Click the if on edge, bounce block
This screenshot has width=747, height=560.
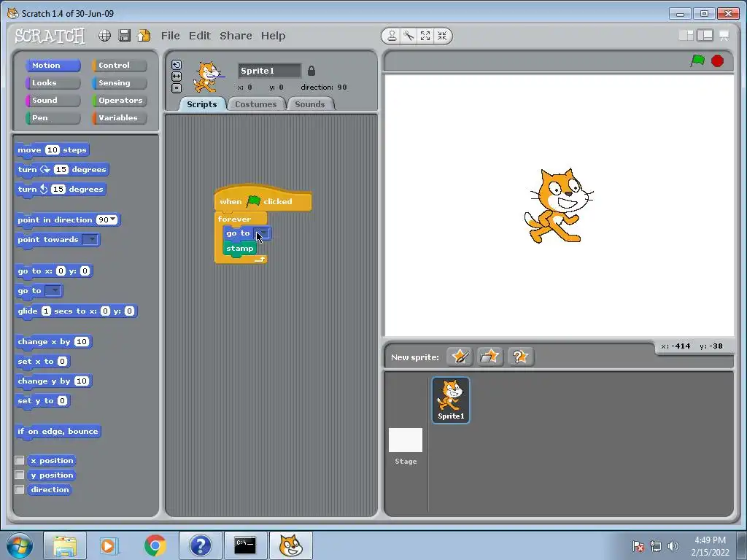[58, 432]
